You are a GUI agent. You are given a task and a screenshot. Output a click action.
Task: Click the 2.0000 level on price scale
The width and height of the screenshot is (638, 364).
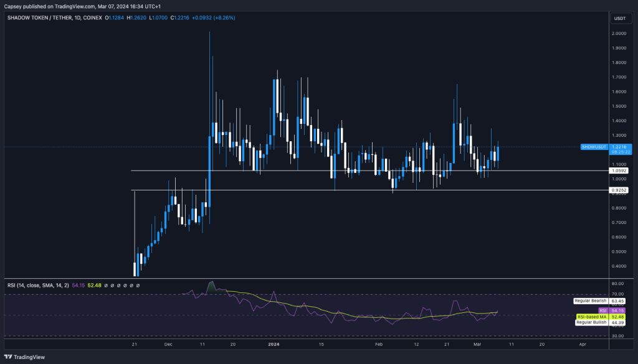619,34
